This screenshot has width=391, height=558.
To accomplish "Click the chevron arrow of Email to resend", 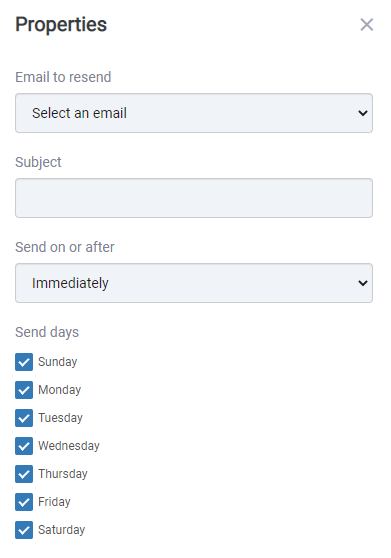I will (363, 113).
